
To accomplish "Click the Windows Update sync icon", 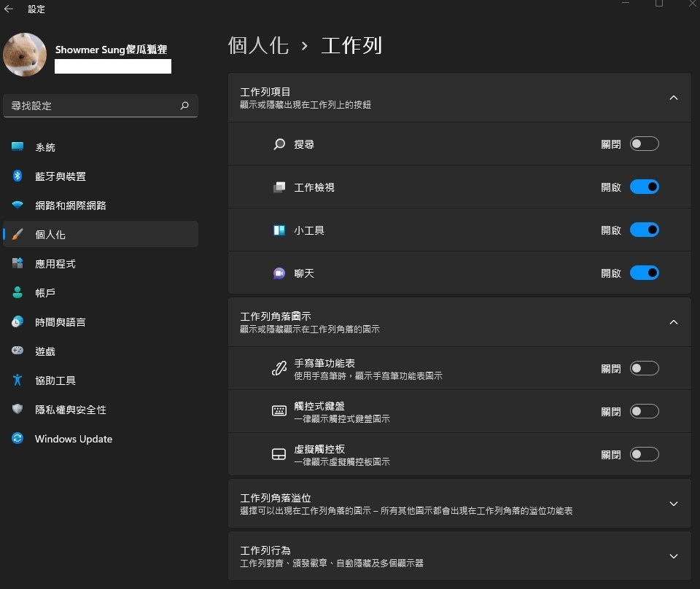I will (17, 438).
